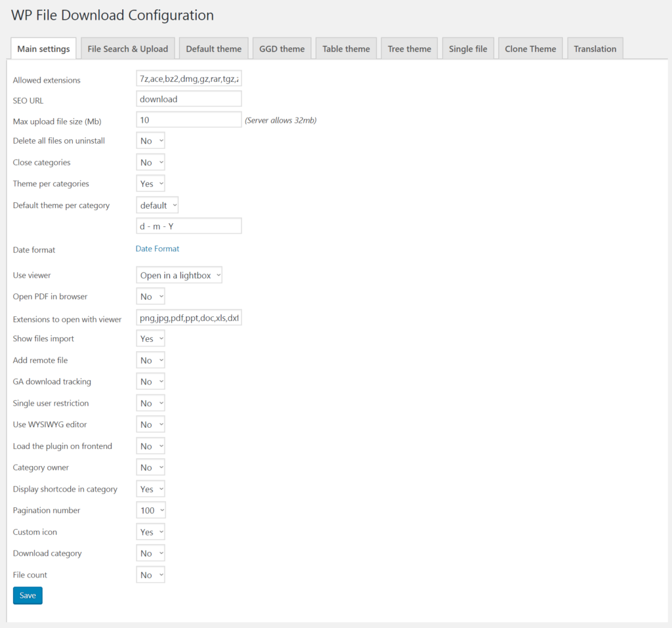The width and height of the screenshot is (672, 628).
Task: Open the File count dropdown
Action: pyautogui.click(x=150, y=575)
